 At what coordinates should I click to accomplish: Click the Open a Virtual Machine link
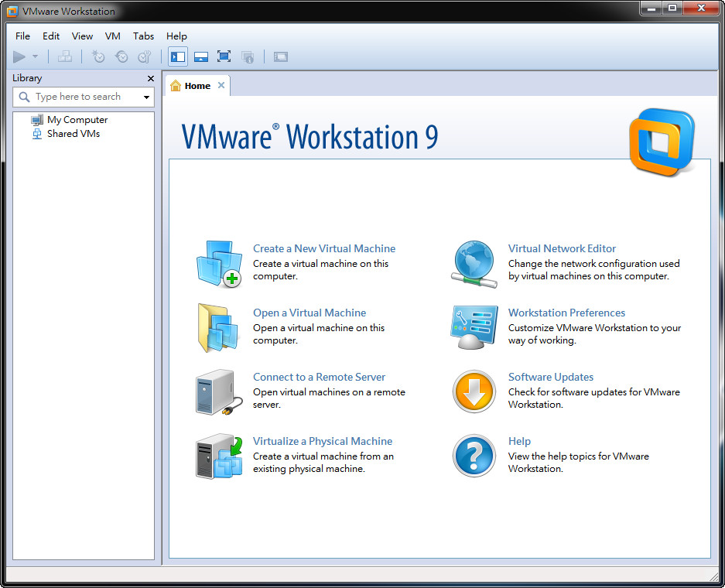click(x=309, y=313)
